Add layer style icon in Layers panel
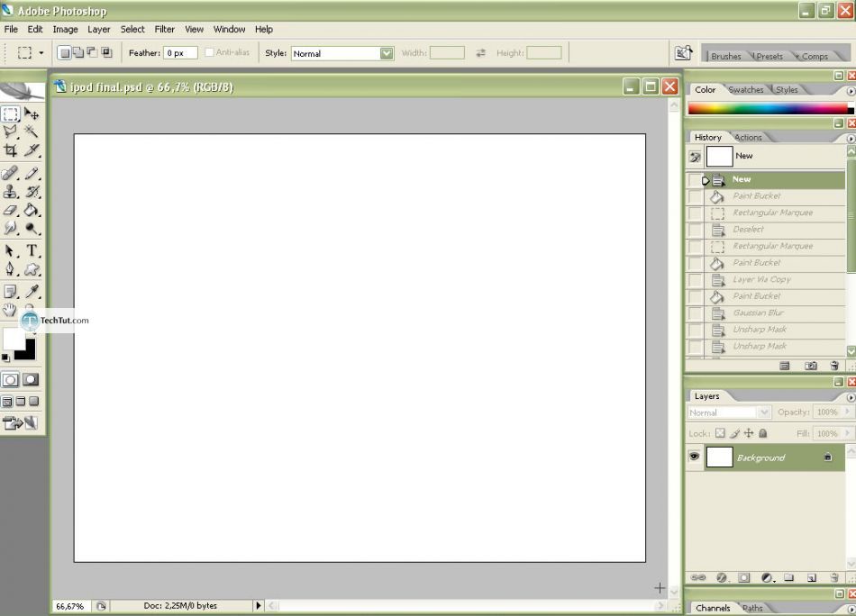Viewport: 856px width, 616px height. [721, 577]
